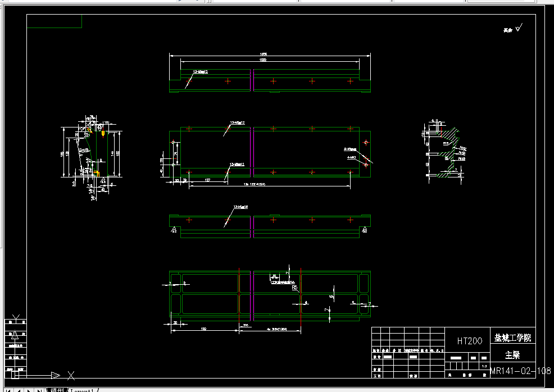Select the 盐城工学院 title block text

(x=512, y=338)
